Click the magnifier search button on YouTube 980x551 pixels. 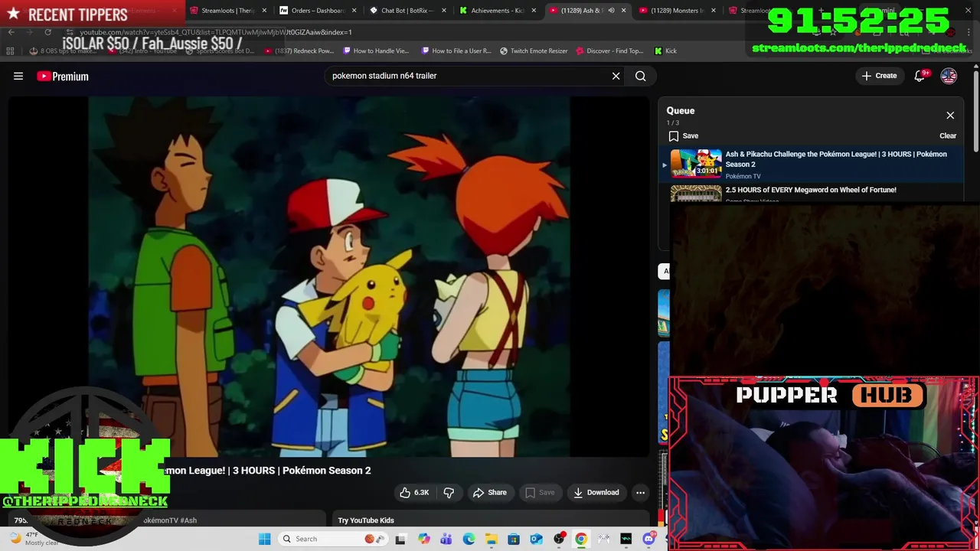tap(641, 76)
